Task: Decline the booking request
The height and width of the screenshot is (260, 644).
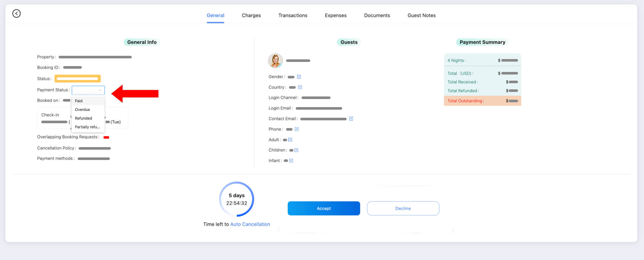Action: pos(403,208)
